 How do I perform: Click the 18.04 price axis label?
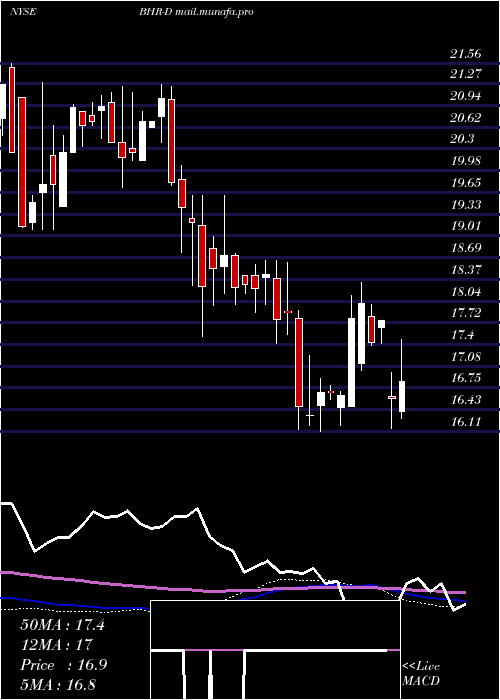(x=466, y=292)
